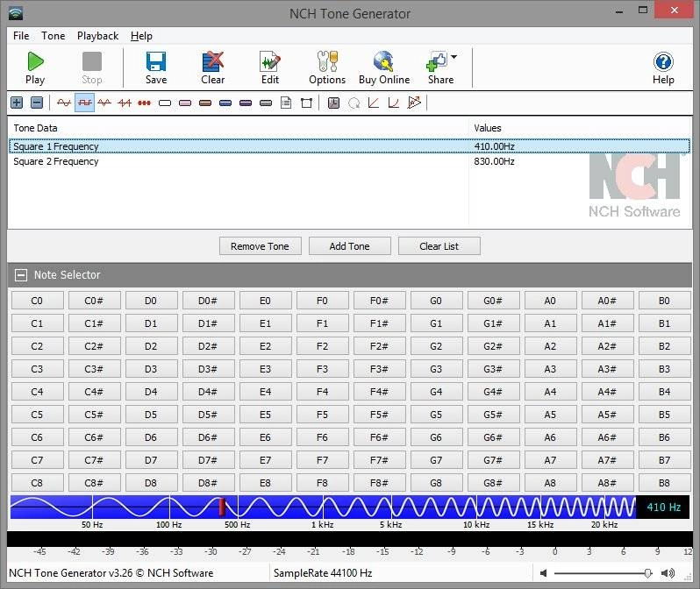700x589 pixels.
Task: Choose note A7#
Action: point(607,460)
